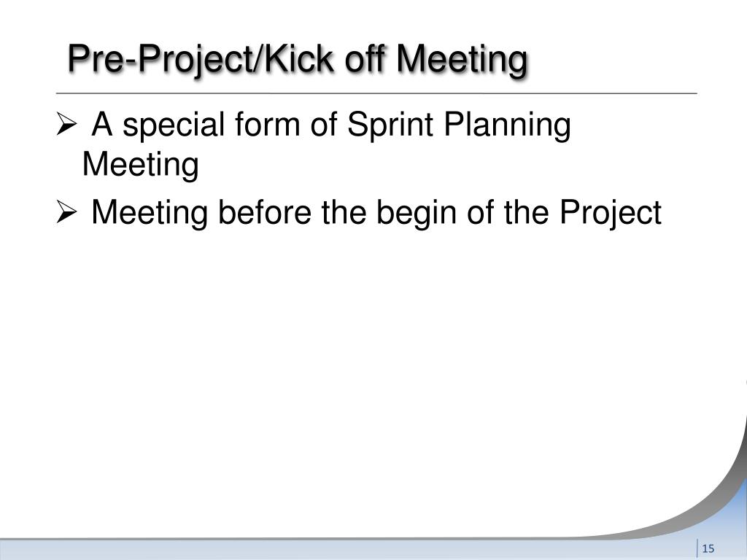Click the slide number 15

[x=708, y=548]
